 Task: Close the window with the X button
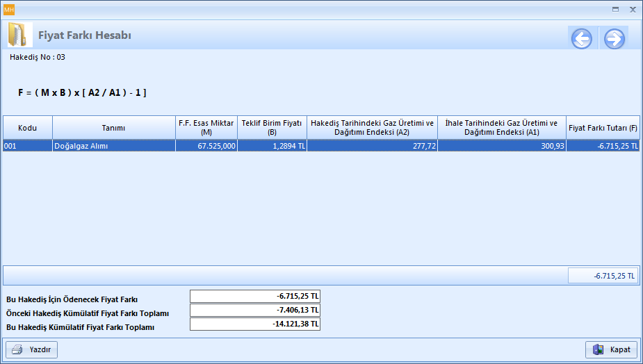pos(633,10)
